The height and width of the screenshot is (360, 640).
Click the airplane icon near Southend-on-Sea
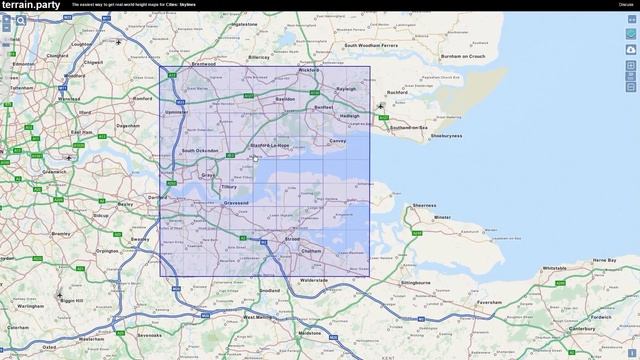pos(380,107)
